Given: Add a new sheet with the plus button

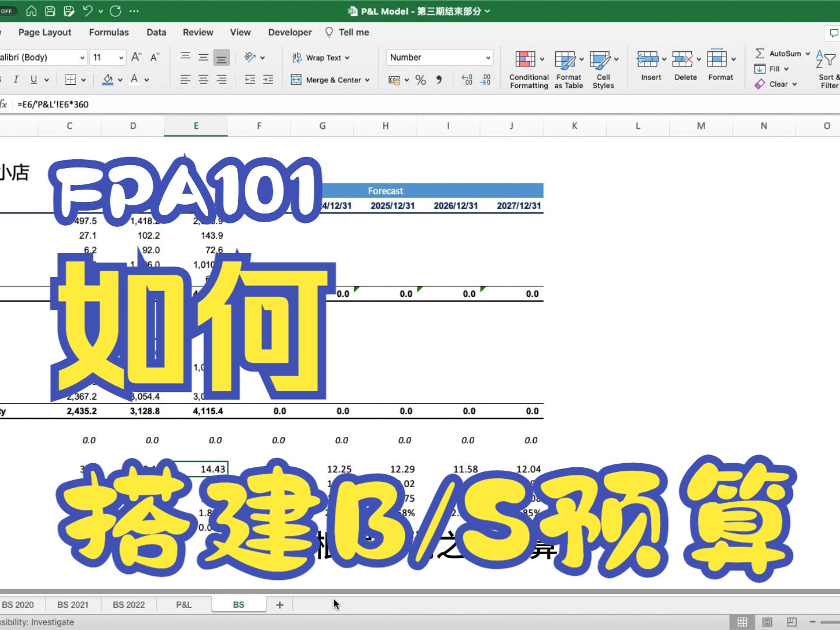Looking at the screenshot, I should pyautogui.click(x=279, y=604).
